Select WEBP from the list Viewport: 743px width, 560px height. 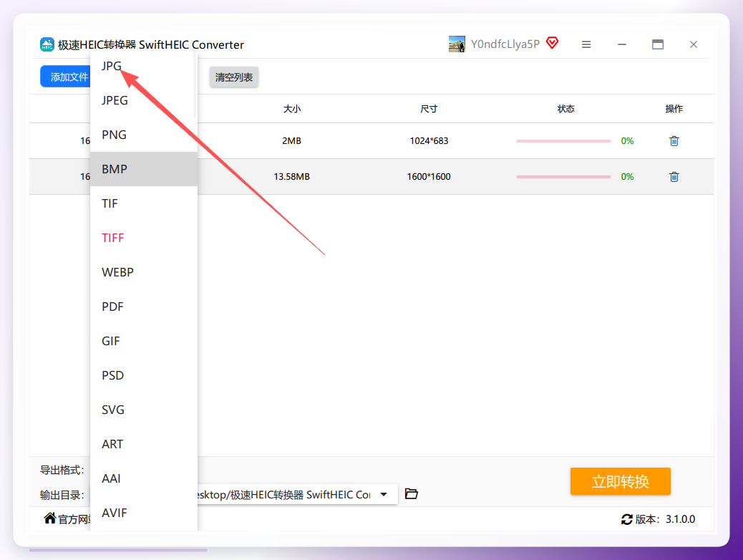pos(144,272)
